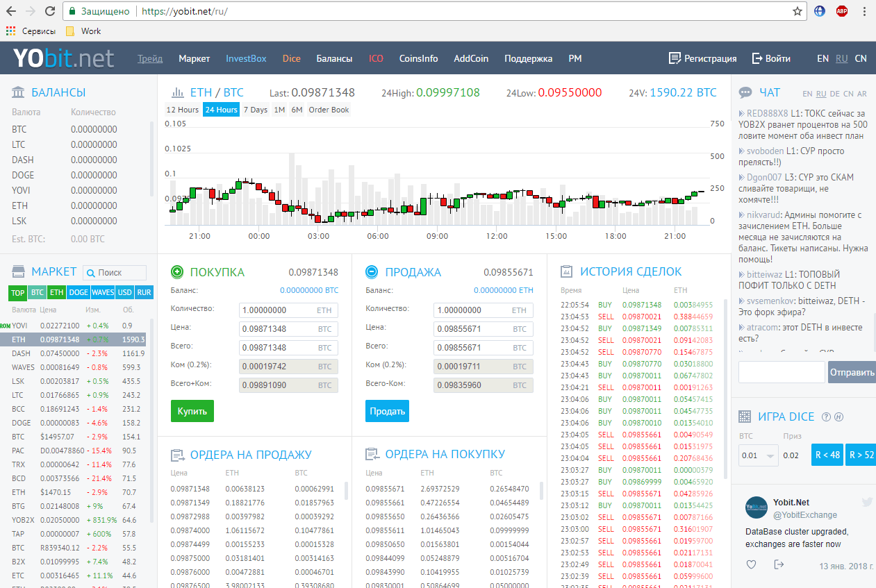Filter the market list by RUR
The width and height of the screenshot is (876, 588).
pos(144,292)
